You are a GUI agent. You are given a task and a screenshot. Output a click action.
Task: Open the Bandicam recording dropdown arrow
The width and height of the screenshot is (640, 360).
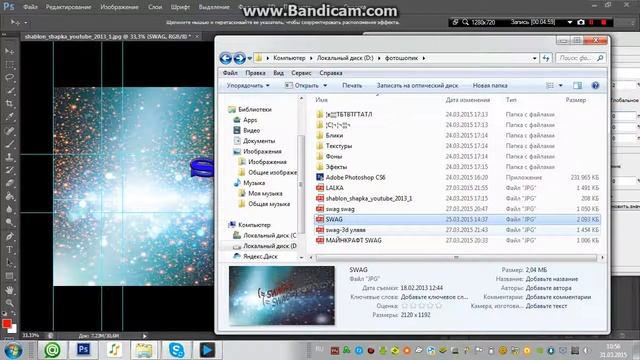point(570,22)
